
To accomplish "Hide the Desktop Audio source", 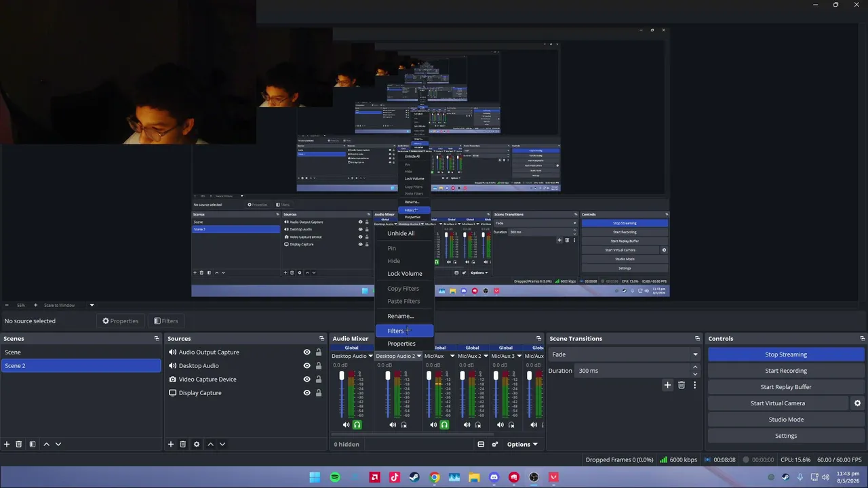I will point(307,366).
